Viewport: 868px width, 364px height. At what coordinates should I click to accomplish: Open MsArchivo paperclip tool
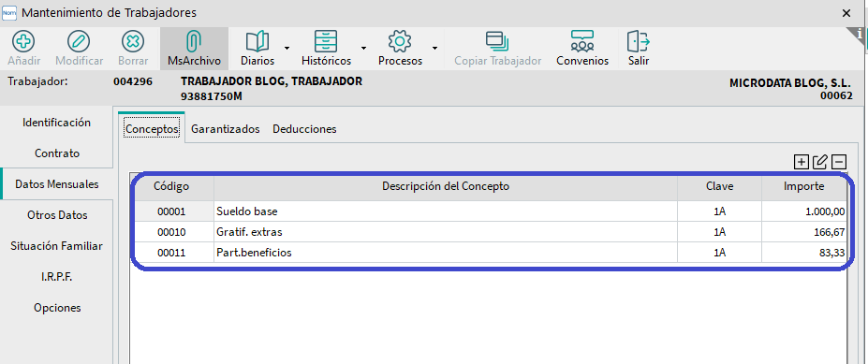tap(194, 41)
